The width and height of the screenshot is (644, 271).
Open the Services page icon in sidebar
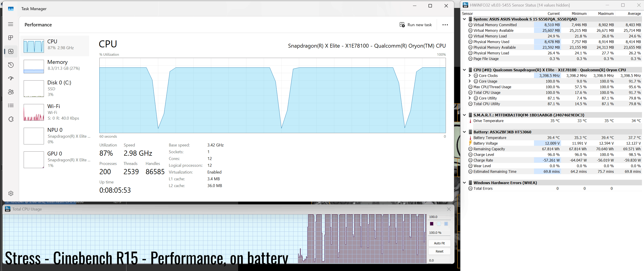tap(11, 119)
